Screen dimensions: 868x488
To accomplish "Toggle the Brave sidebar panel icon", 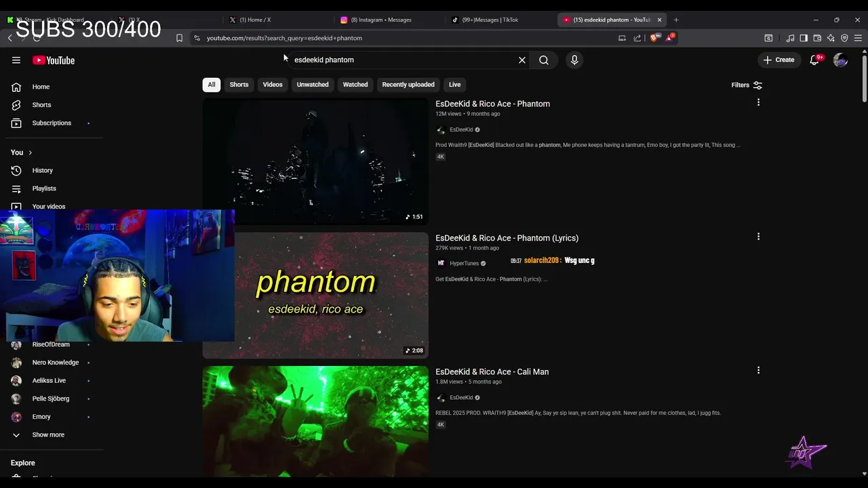I will (804, 38).
